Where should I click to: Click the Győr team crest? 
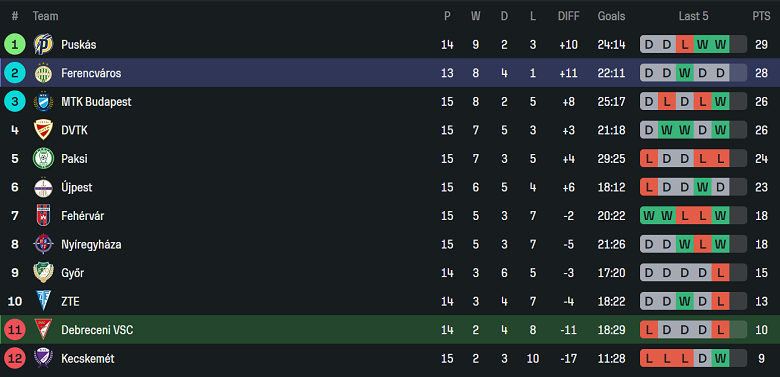(x=43, y=273)
